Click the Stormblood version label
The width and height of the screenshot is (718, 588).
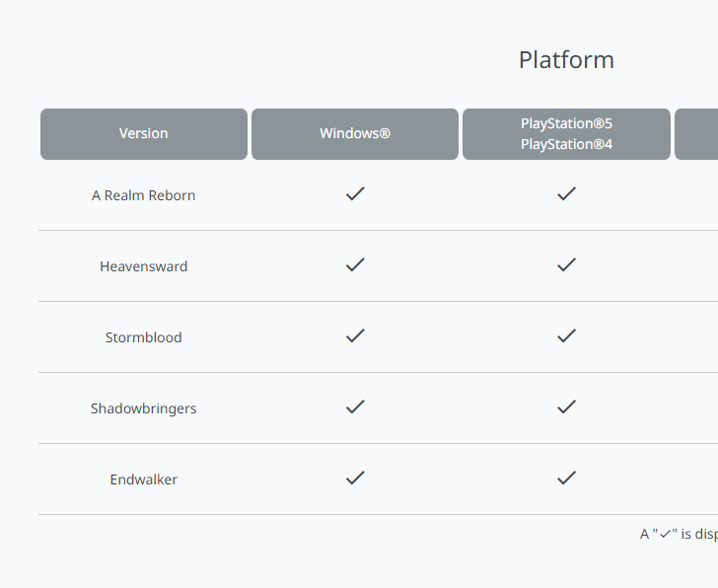[x=143, y=337]
